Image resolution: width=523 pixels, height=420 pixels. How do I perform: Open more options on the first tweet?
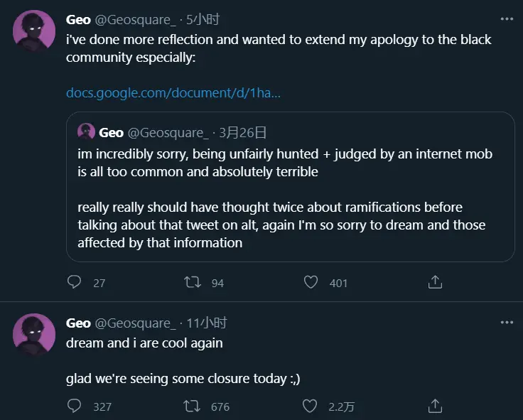506,19
